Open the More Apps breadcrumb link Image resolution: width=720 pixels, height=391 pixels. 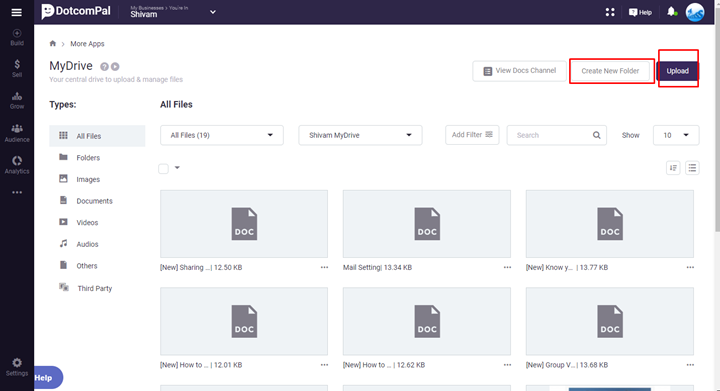(x=87, y=44)
